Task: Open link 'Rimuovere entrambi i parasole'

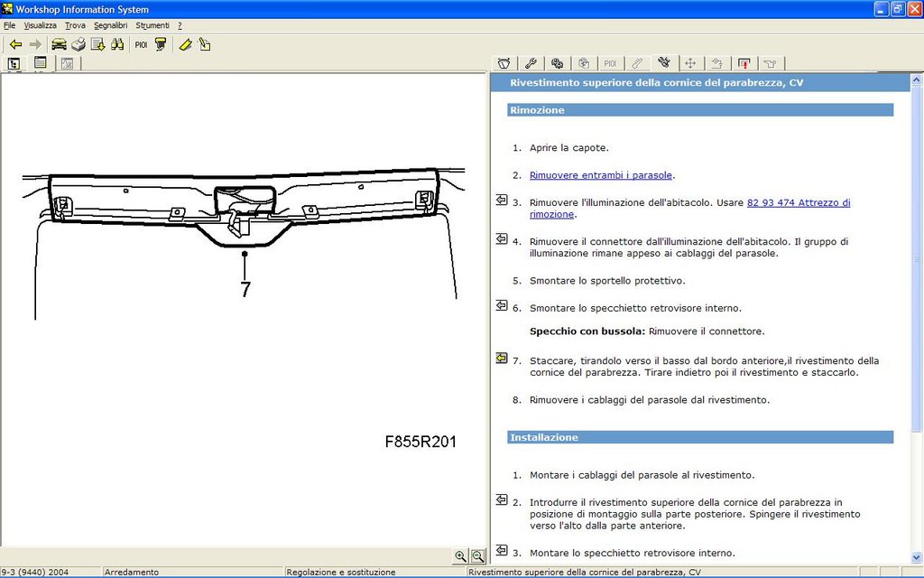Action: (600, 175)
